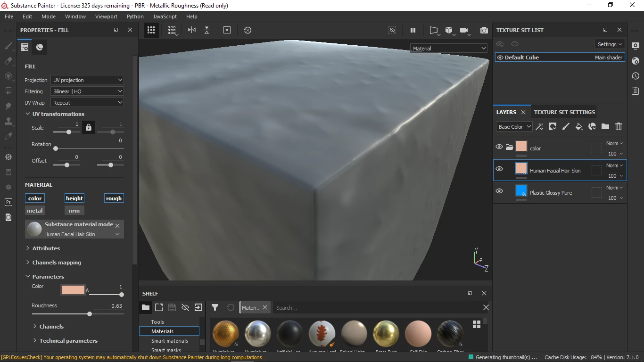Select the Materials shelf category
This screenshot has width=644, height=362.
point(169,331)
